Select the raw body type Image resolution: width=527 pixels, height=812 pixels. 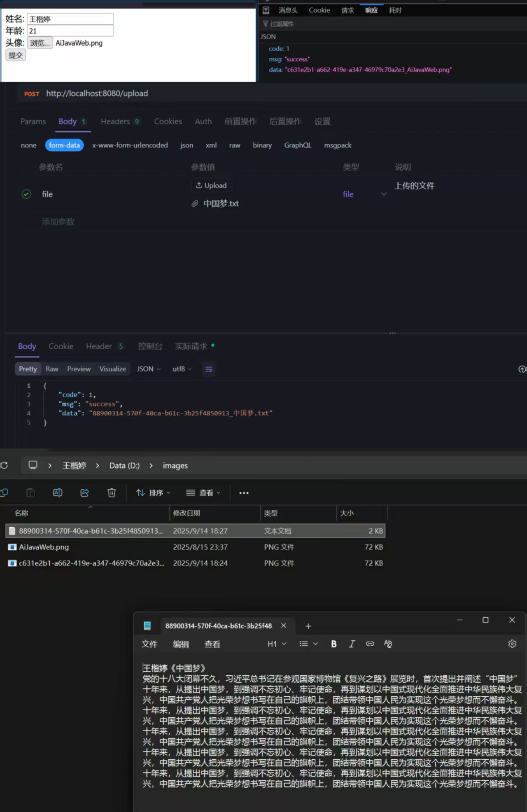pos(235,145)
